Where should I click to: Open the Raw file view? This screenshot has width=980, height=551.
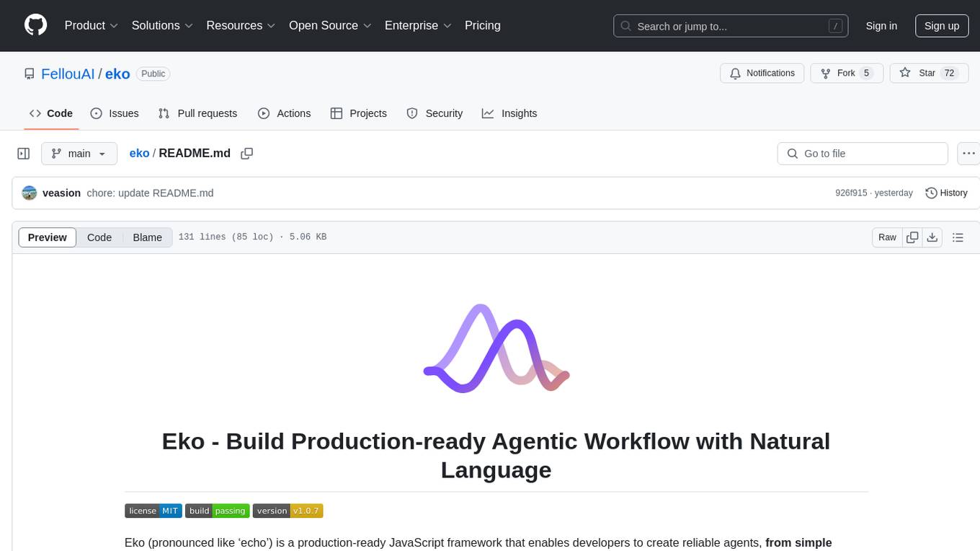point(887,237)
